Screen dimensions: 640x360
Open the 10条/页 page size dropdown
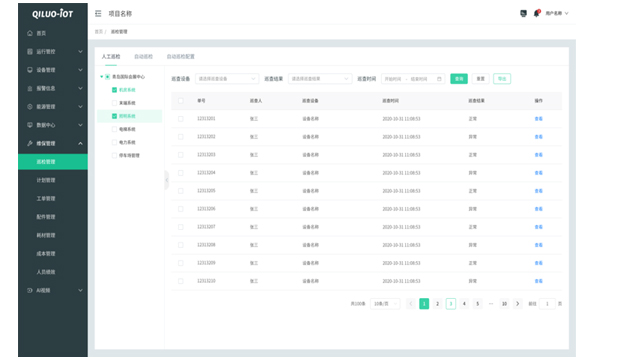[x=384, y=304]
